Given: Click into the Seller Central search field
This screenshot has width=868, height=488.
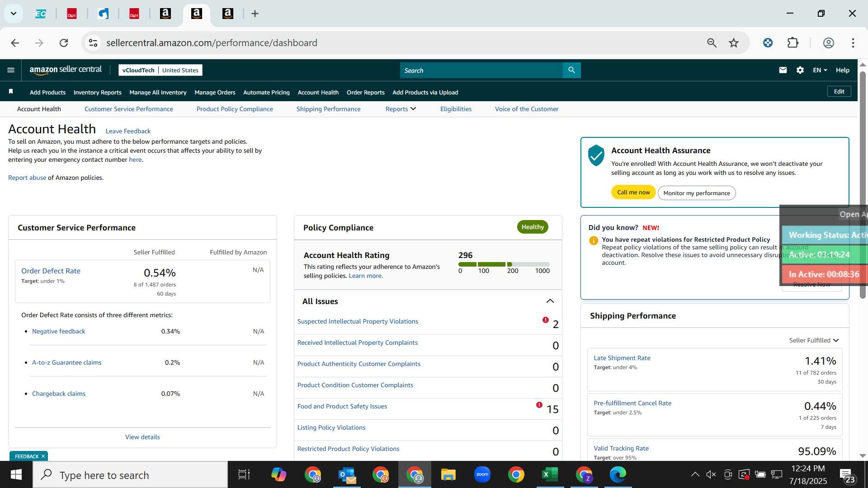Looking at the screenshot, I should coord(481,70).
